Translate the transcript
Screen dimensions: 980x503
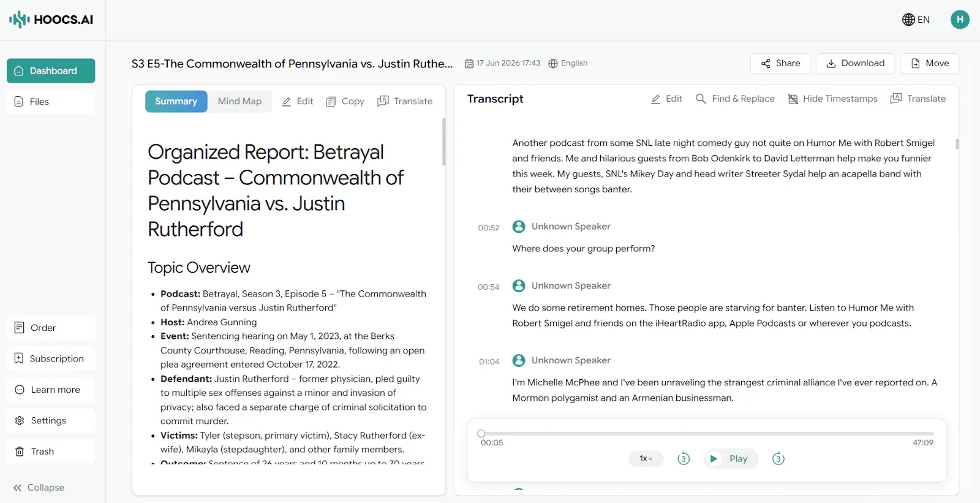coord(918,99)
